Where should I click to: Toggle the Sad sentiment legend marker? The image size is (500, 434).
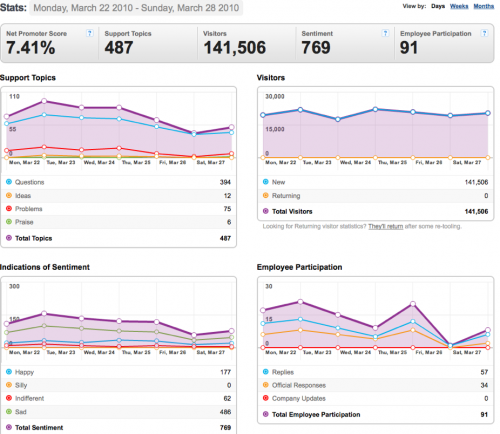9,411
